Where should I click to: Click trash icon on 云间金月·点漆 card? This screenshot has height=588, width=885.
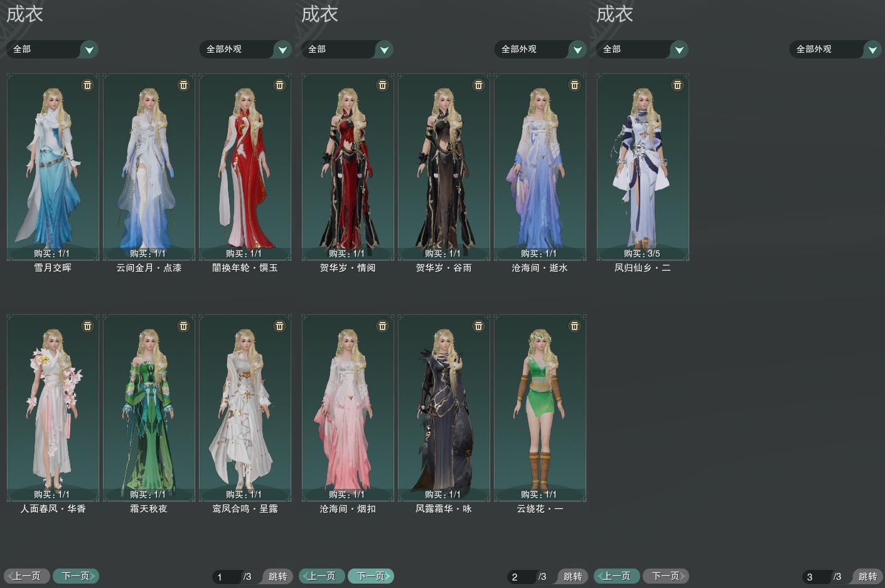pos(183,85)
